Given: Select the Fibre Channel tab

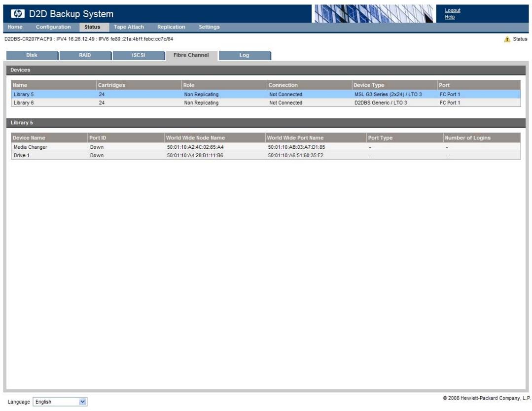Looking at the screenshot, I should coord(191,55).
